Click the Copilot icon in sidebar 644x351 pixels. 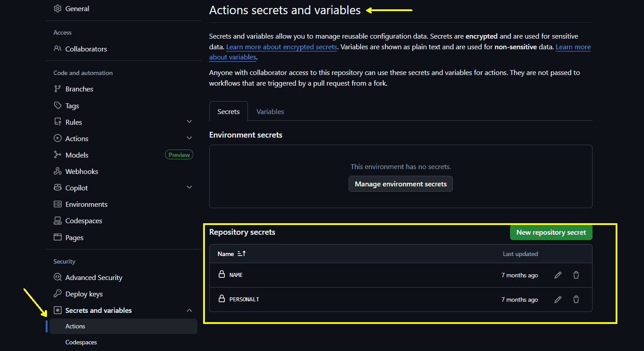click(x=57, y=188)
